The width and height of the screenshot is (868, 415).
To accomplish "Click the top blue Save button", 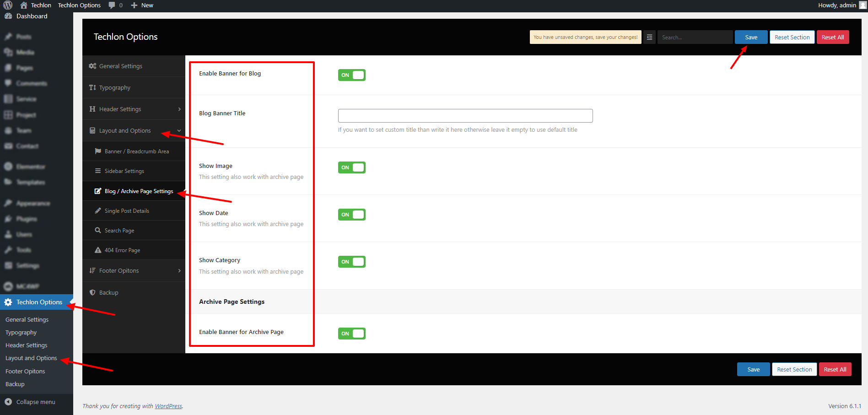I will click(x=751, y=37).
